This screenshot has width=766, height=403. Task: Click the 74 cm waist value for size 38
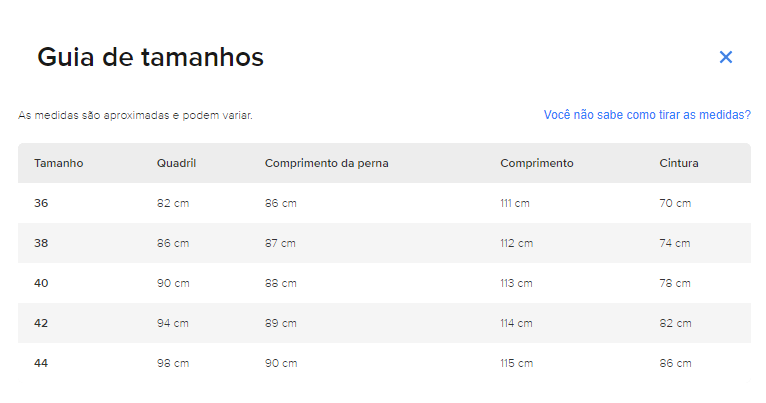(675, 243)
